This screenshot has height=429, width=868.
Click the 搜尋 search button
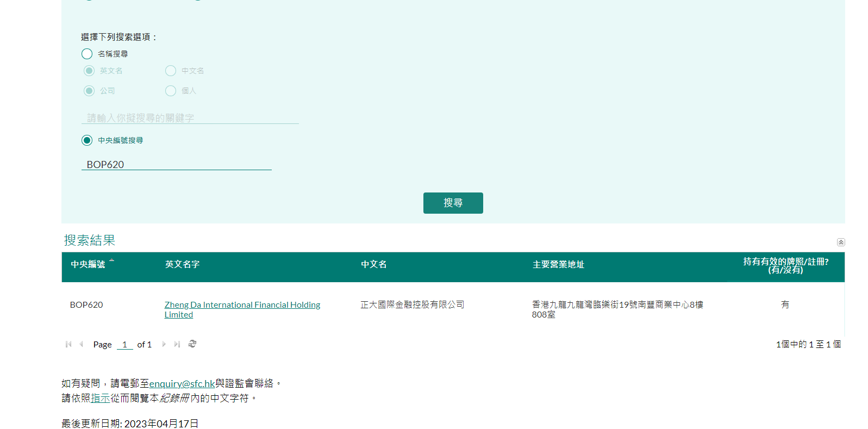pos(453,203)
